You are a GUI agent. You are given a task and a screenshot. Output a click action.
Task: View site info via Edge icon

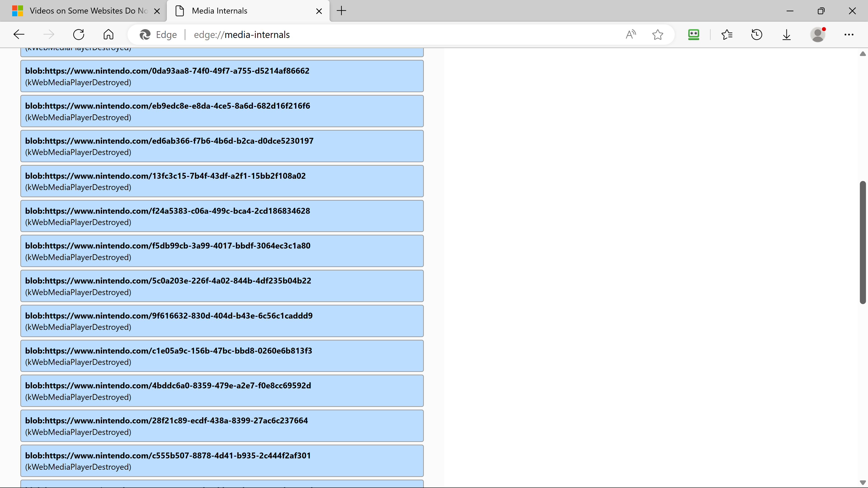coord(158,35)
